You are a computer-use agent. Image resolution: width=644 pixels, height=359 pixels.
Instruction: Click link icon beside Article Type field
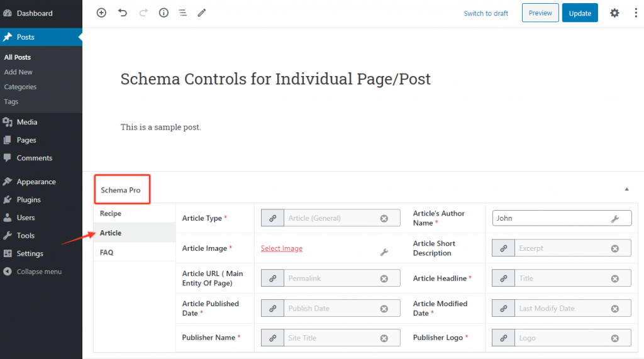pyautogui.click(x=273, y=218)
